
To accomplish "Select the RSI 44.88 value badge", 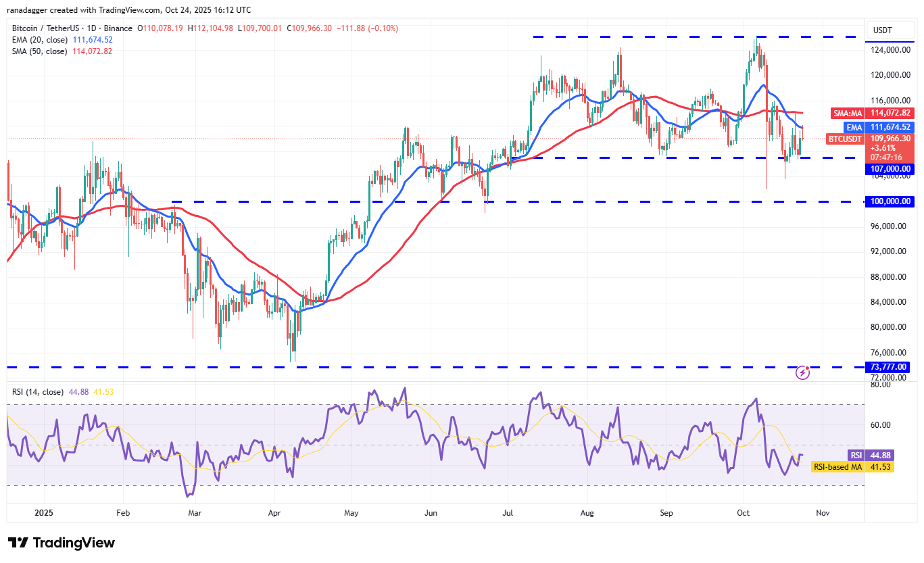I will click(872, 456).
